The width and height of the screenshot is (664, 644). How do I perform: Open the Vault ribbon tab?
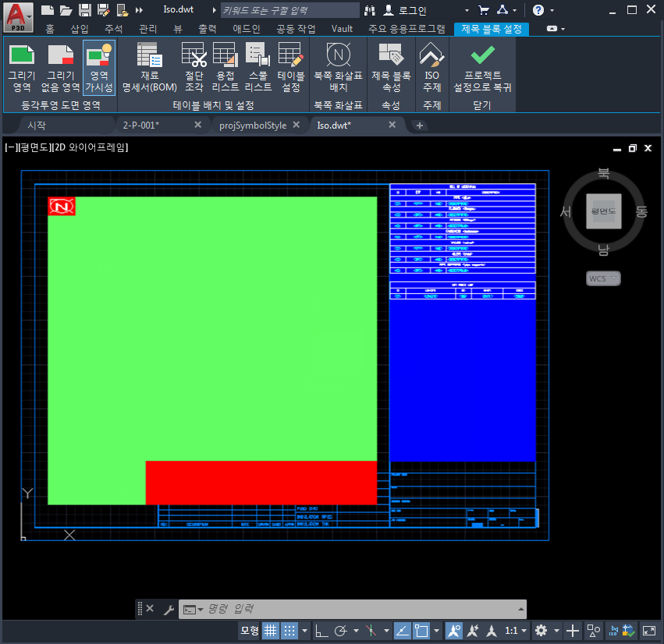click(x=342, y=29)
